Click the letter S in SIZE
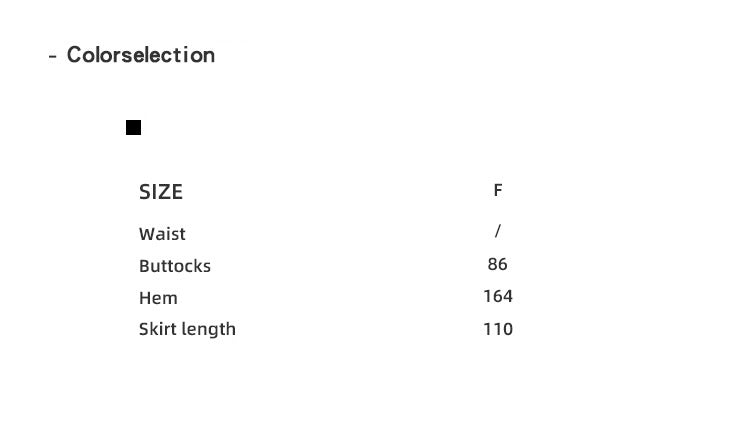Viewport: 750px width, 422px height. pyautogui.click(x=145, y=192)
